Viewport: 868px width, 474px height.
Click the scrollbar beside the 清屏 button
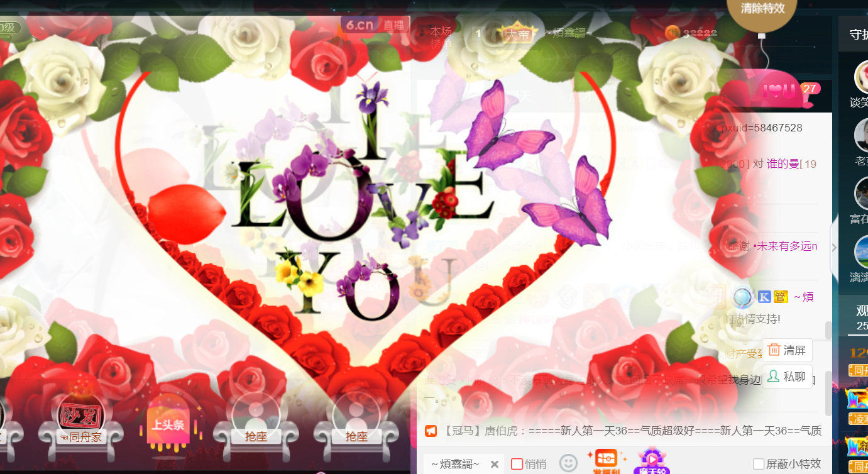(828, 331)
